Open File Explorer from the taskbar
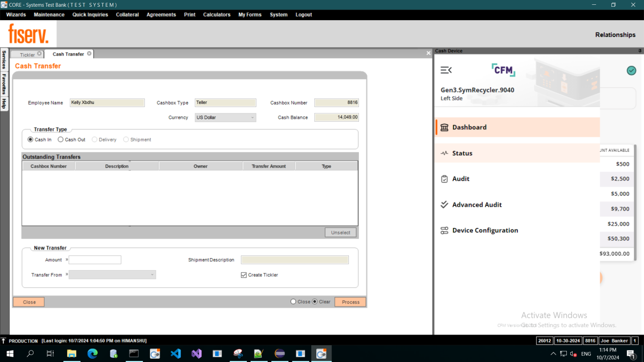The image size is (644, 362). click(x=72, y=354)
